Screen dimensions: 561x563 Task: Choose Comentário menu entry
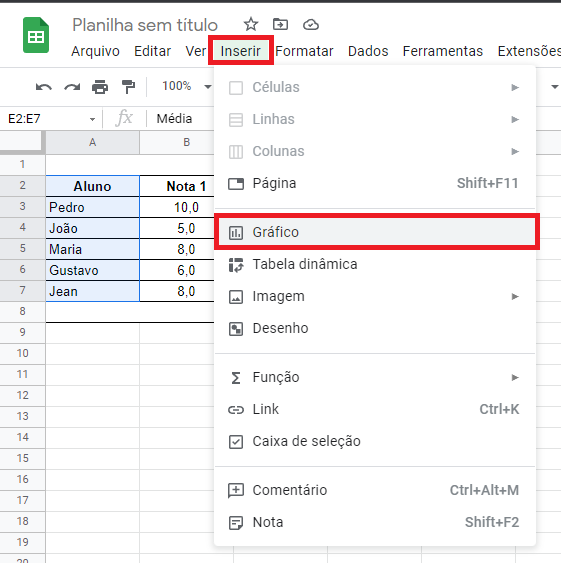pyautogui.click(x=375, y=490)
